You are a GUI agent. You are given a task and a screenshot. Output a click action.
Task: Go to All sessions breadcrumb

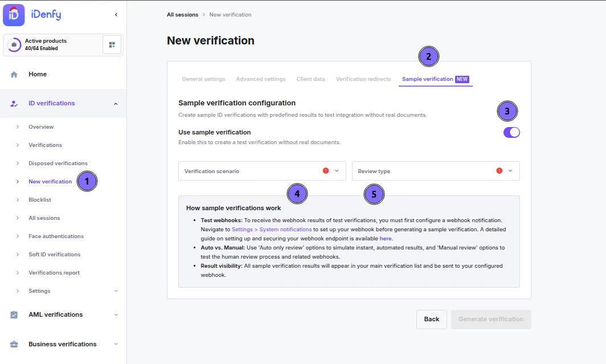[182, 15]
